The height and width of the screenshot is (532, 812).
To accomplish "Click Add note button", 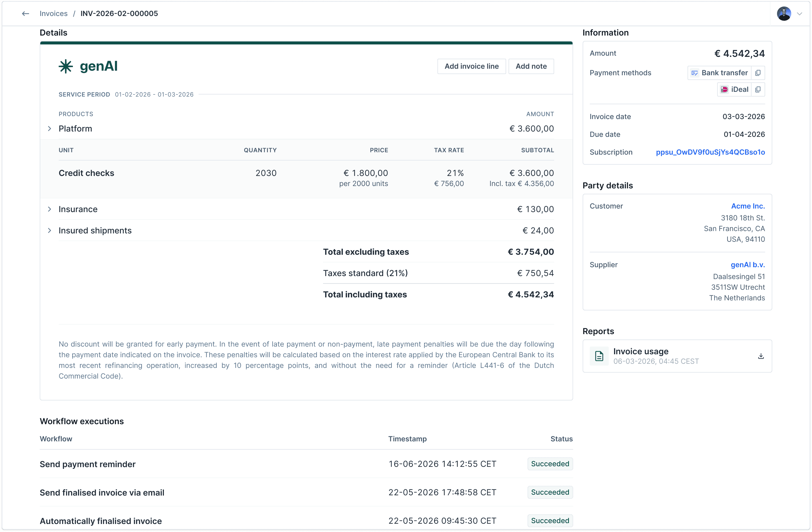I will coord(531,66).
